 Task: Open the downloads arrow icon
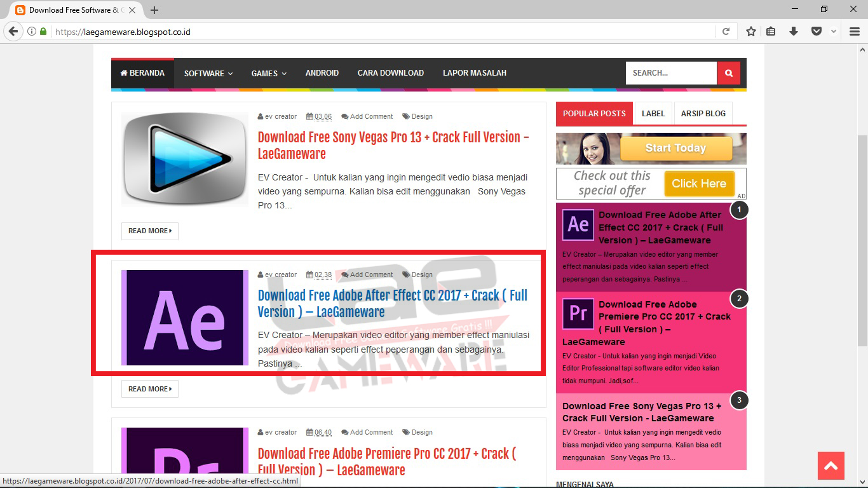[x=794, y=31]
